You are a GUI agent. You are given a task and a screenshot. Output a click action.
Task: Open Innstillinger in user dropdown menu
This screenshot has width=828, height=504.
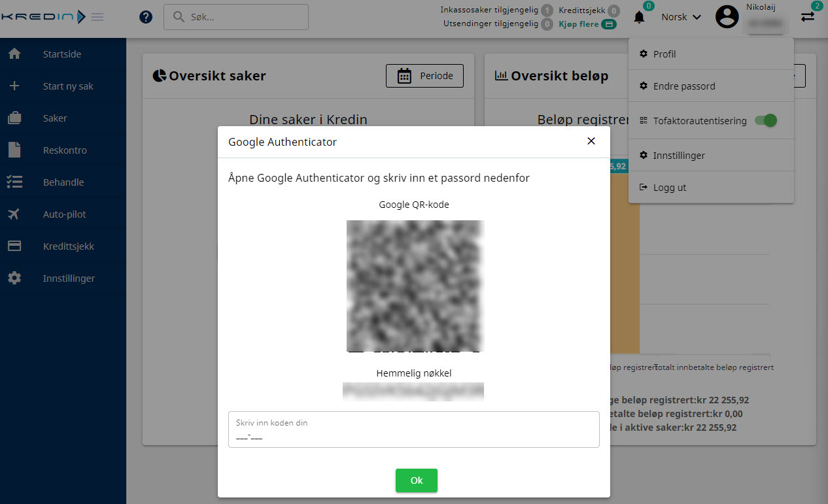[x=711, y=156]
